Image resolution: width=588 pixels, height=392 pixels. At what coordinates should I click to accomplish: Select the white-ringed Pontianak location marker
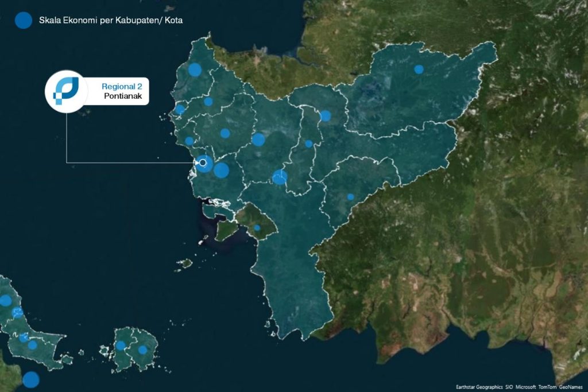(x=203, y=163)
